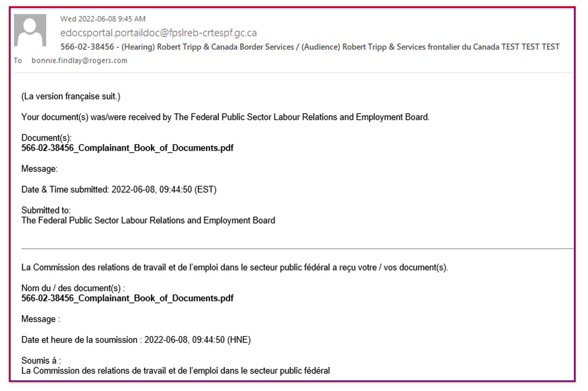Click recipient address bonnie.findlay@rogers.com
This screenshot has width=588, height=391.
78,61
